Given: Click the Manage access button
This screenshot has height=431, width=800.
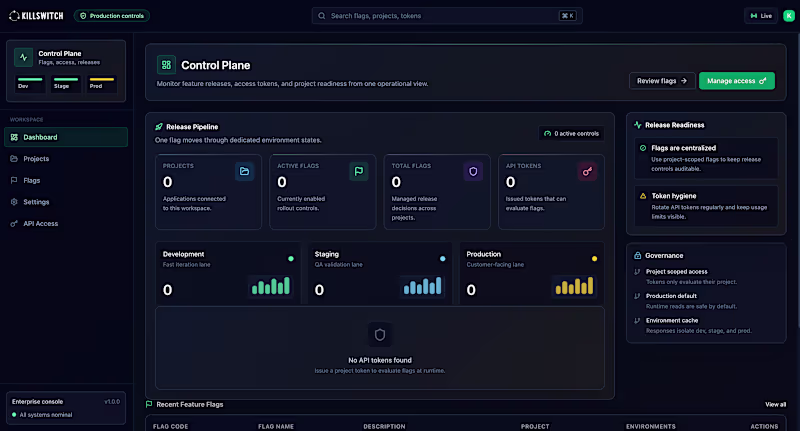Looking at the screenshot, I should 737,81.
